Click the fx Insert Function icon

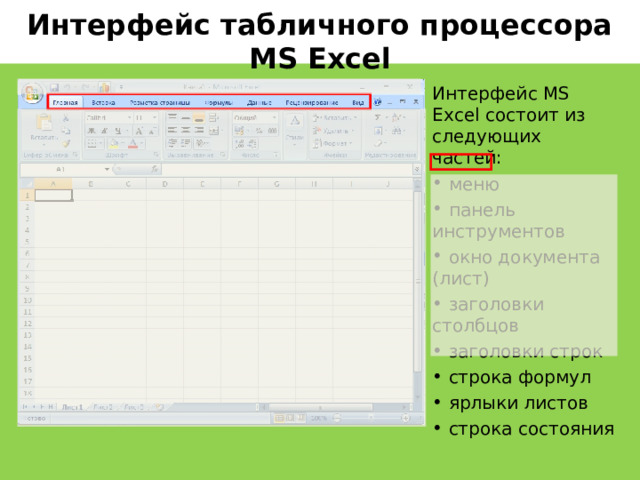(155, 169)
